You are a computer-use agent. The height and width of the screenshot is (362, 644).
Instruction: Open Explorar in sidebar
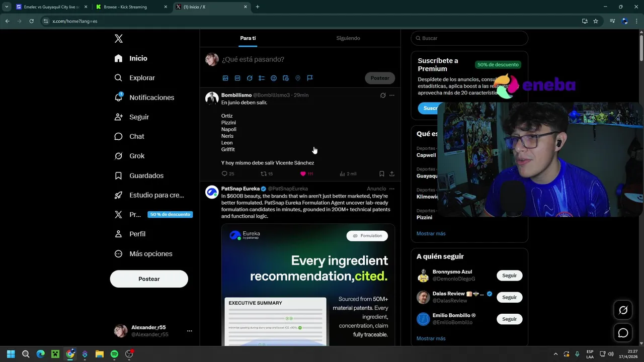pyautogui.click(x=134, y=78)
